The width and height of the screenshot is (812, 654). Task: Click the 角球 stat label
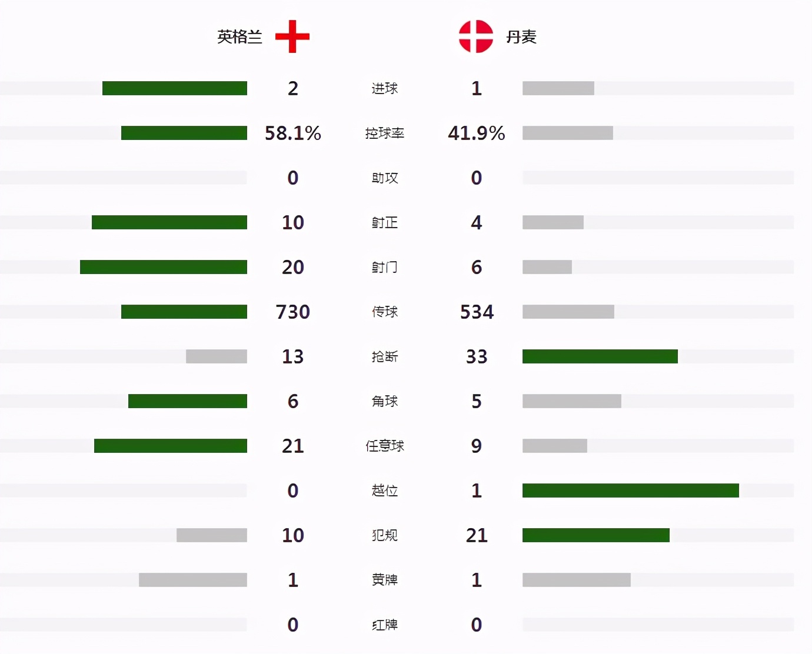385,401
